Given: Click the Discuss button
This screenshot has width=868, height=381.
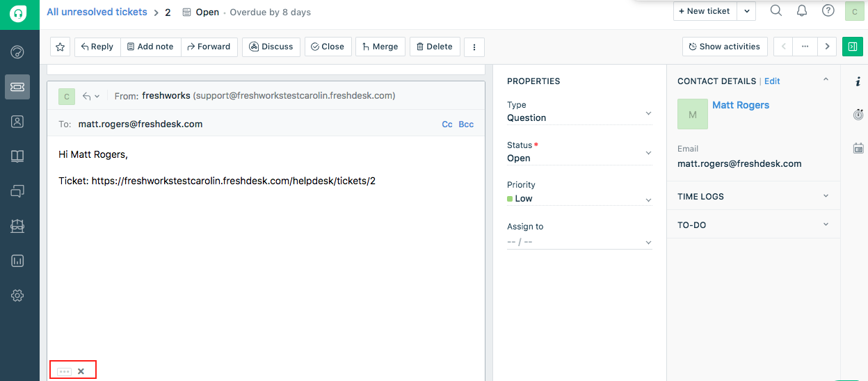Looking at the screenshot, I should [x=271, y=47].
